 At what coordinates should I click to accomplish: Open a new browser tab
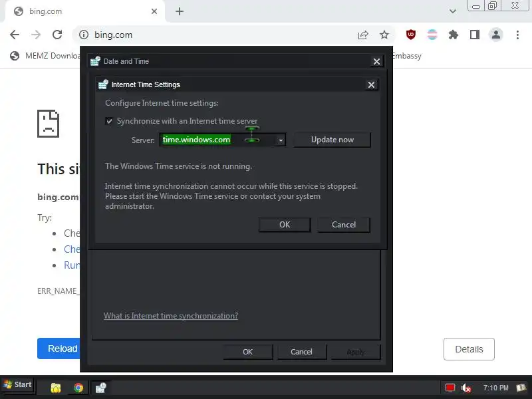tap(180, 11)
